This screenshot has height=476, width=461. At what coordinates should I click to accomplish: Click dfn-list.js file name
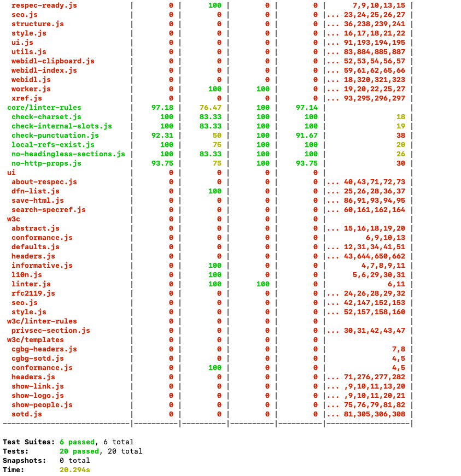[x=35, y=191]
